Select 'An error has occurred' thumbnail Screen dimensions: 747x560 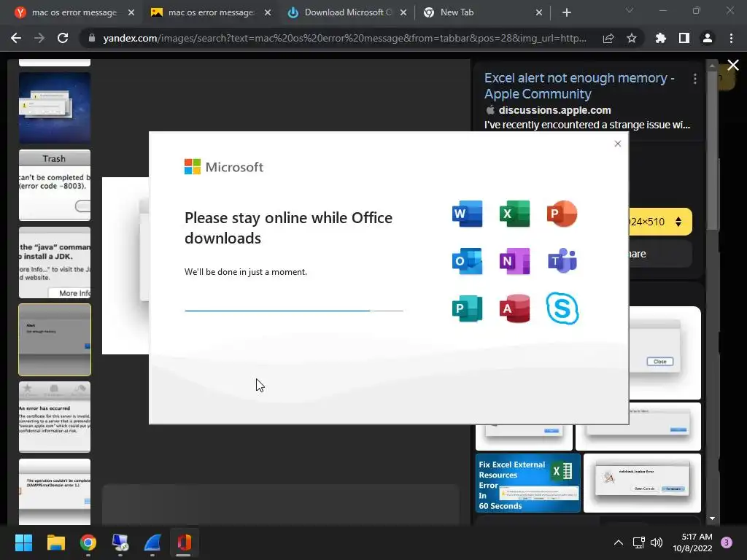click(55, 416)
